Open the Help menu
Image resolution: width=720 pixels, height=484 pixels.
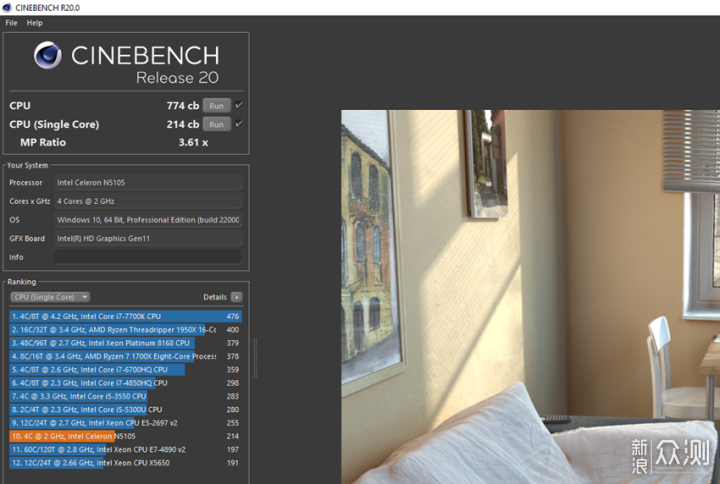coord(34,23)
